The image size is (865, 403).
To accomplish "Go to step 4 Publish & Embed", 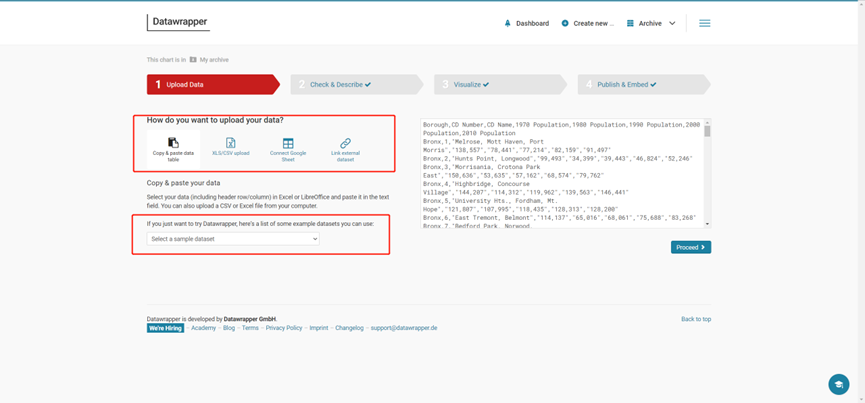I will point(644,85).
